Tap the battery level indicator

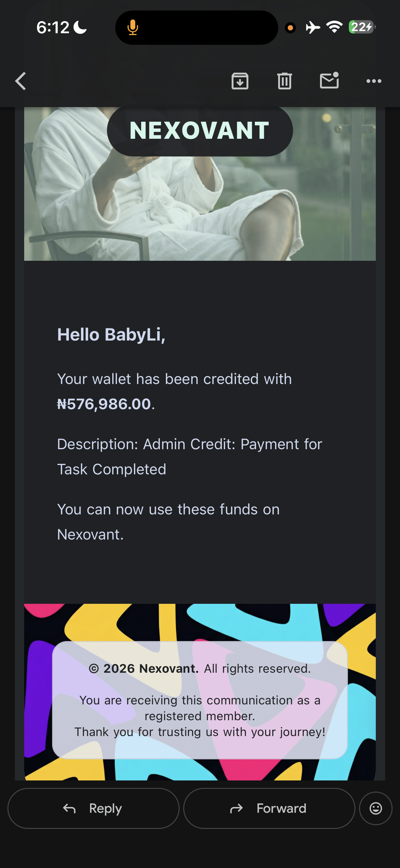tap(362, 27)
